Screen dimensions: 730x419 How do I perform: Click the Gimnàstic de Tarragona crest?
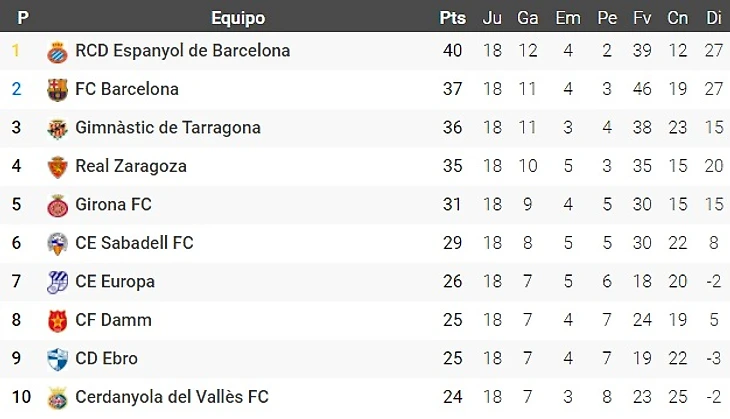(57, 128)
